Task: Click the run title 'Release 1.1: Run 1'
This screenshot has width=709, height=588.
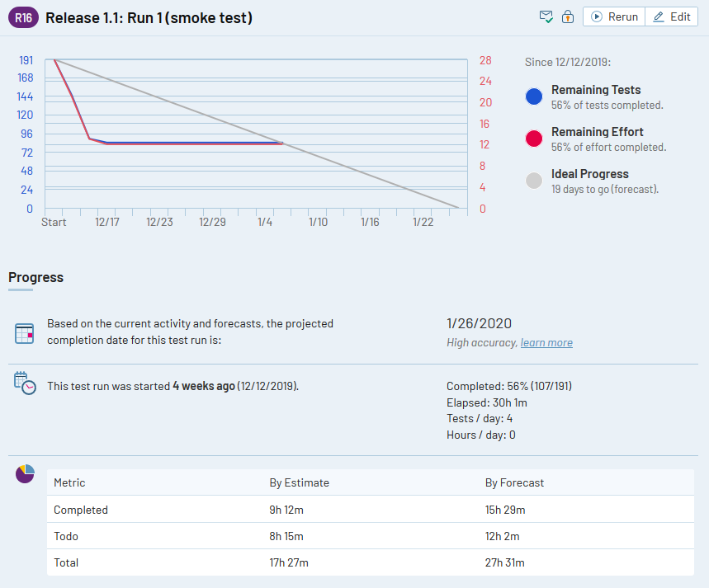Action: 149,17
